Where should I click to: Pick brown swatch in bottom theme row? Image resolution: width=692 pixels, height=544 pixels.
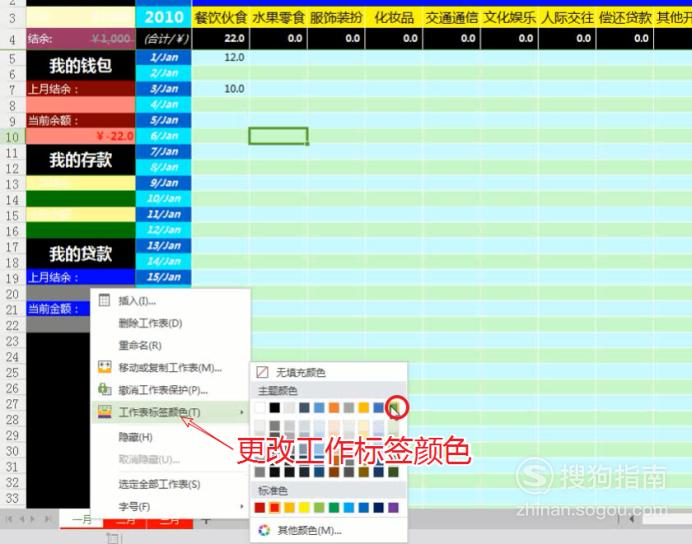point(334,472)
